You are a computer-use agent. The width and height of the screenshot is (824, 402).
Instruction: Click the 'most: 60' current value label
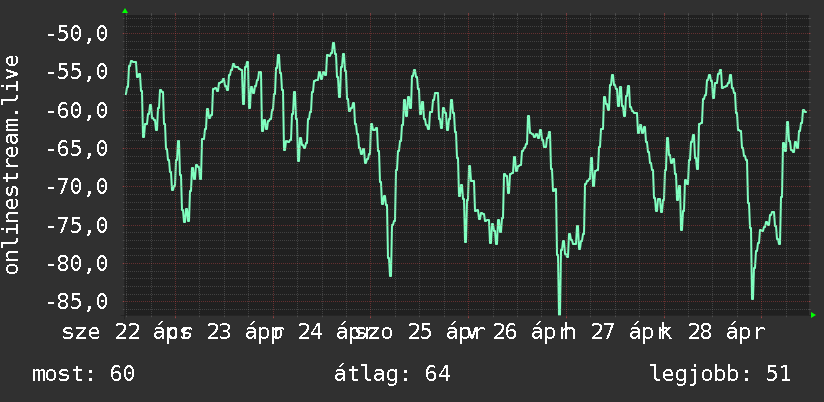[84, 374]
